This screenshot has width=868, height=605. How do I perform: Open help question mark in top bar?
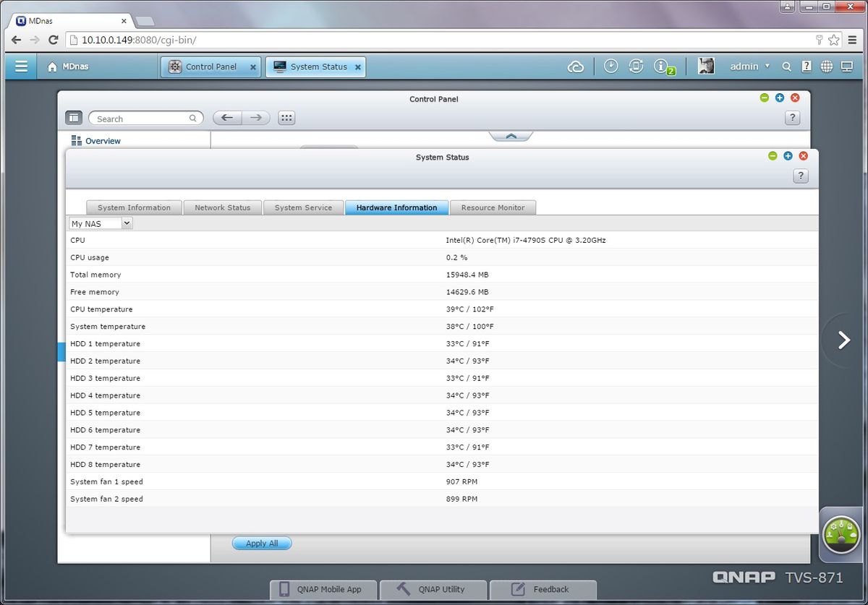(807, 66)
